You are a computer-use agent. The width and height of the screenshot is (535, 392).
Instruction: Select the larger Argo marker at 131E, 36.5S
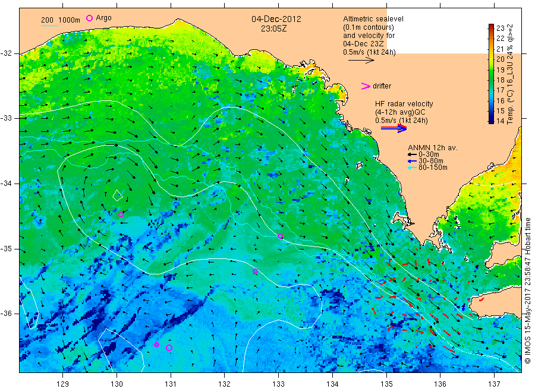169,347
